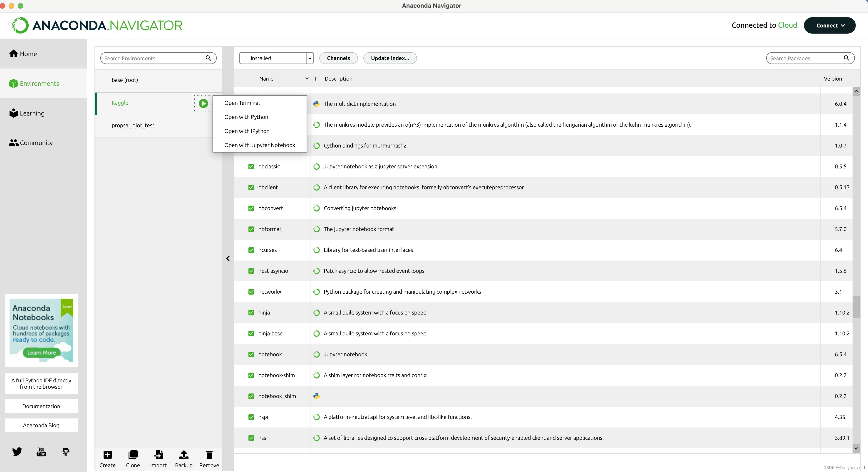Click conda type icon in munkres row
Image resolution: width=868 pixels, height=472 pixels.
[316, 125]
